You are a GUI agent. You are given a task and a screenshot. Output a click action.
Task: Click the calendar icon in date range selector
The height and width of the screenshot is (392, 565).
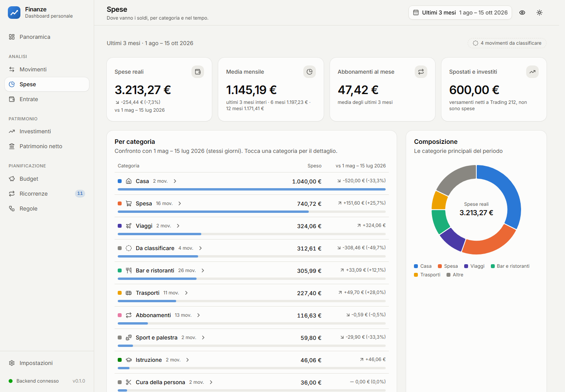click(416, 13)
